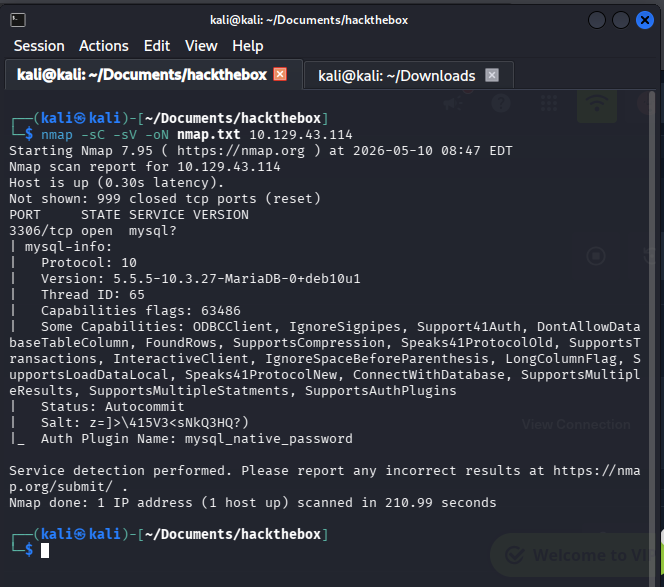
Task: Click the window title 'kali@kali: ~/Documents/hackthebox'
Action: coord(309,20)
